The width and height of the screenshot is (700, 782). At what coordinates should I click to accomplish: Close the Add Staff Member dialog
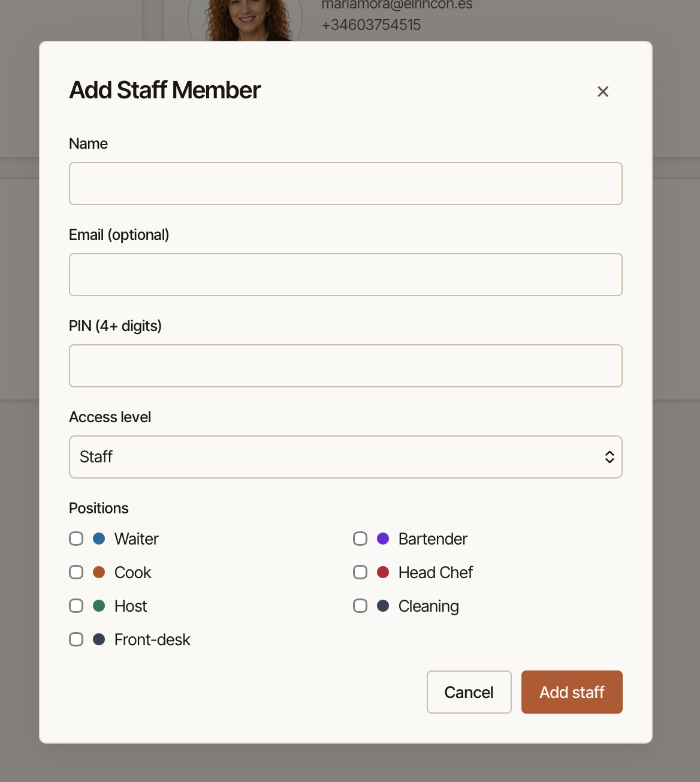[x=603, y=91]
